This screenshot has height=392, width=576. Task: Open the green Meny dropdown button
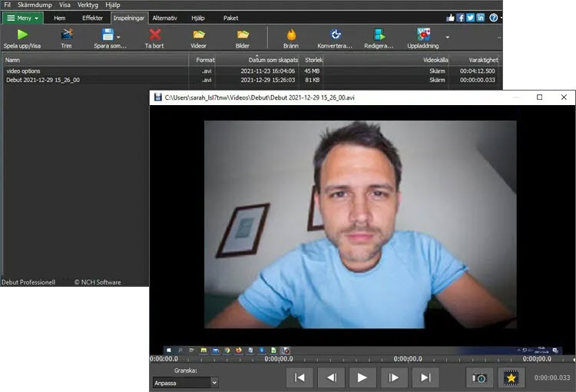(23, 18)
